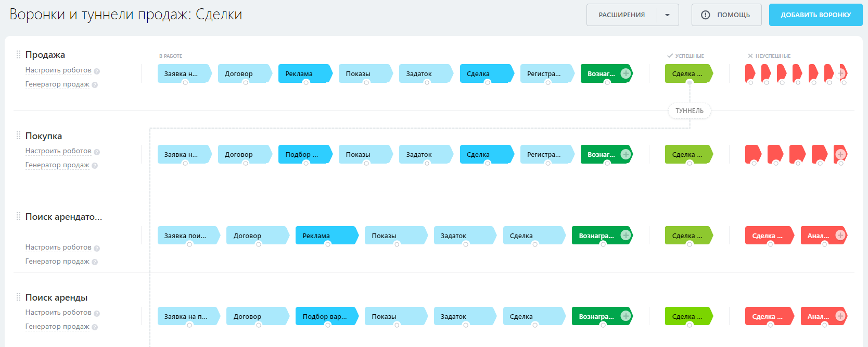Select green successful Сделка ... stage in Покупка

click(689, 154)
